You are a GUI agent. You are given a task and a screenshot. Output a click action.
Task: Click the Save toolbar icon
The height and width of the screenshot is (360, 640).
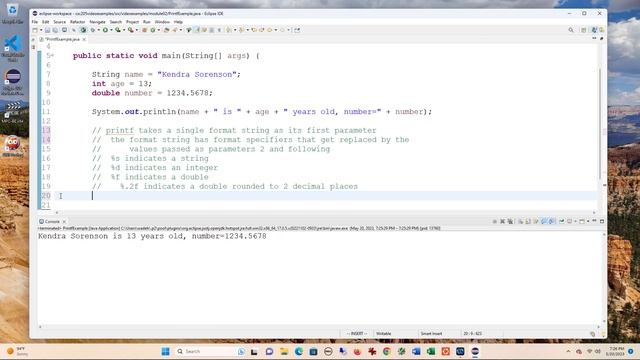[x=47, y=30]
